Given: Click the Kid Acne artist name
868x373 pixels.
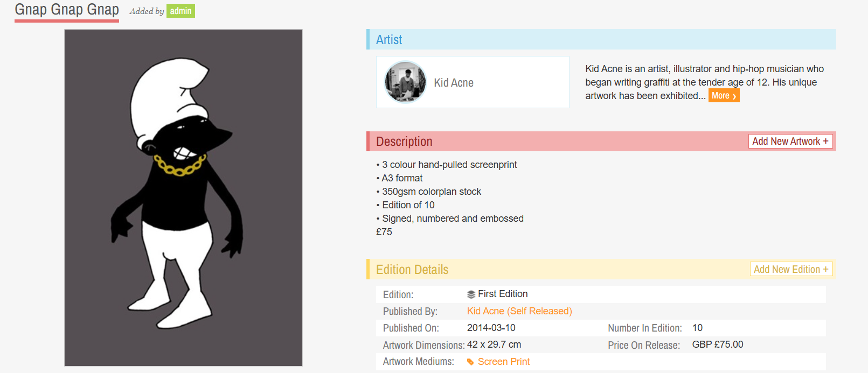Looking at the screenshot, I should pyautogui.click(x=454, y=83).
